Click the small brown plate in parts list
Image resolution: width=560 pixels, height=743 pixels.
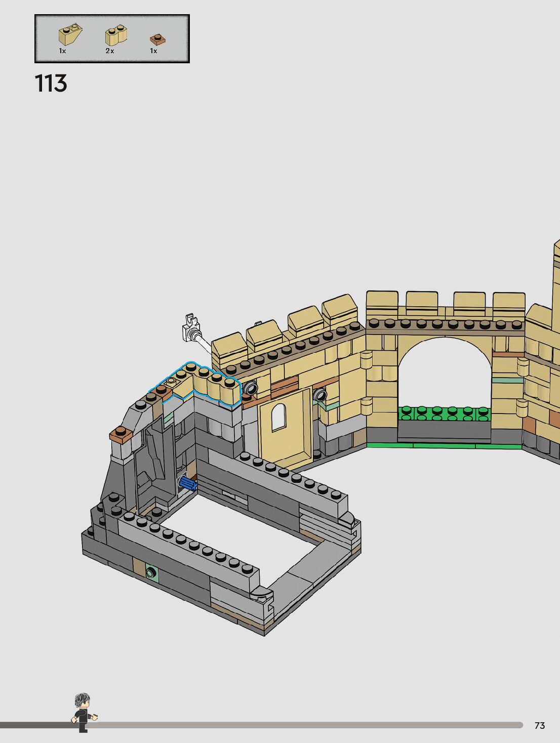157,39
